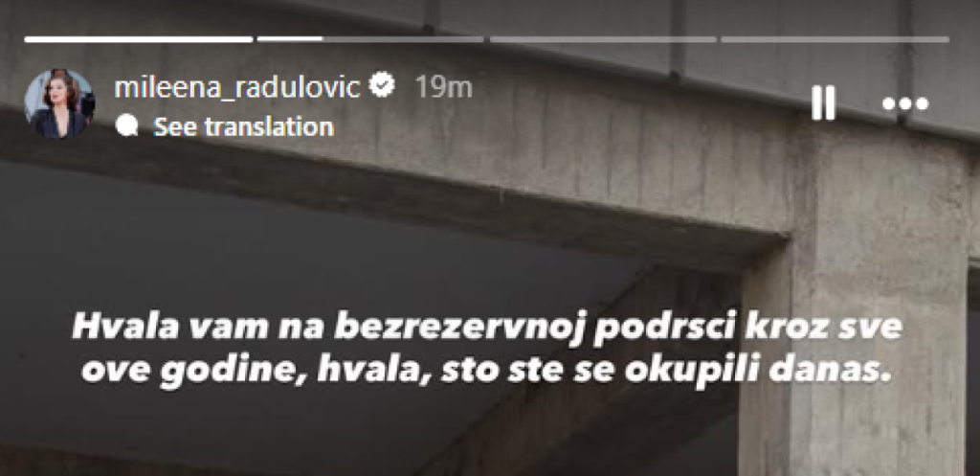Open the three-dot more options menu
This screenshot has height=476, width=980.
pos(905,104)
